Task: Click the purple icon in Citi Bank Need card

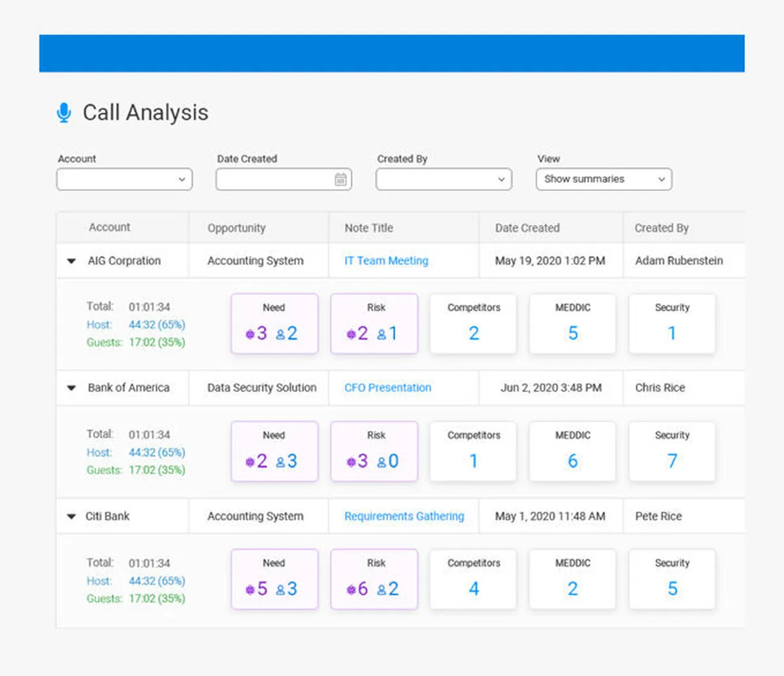Action: click(250, 590)
